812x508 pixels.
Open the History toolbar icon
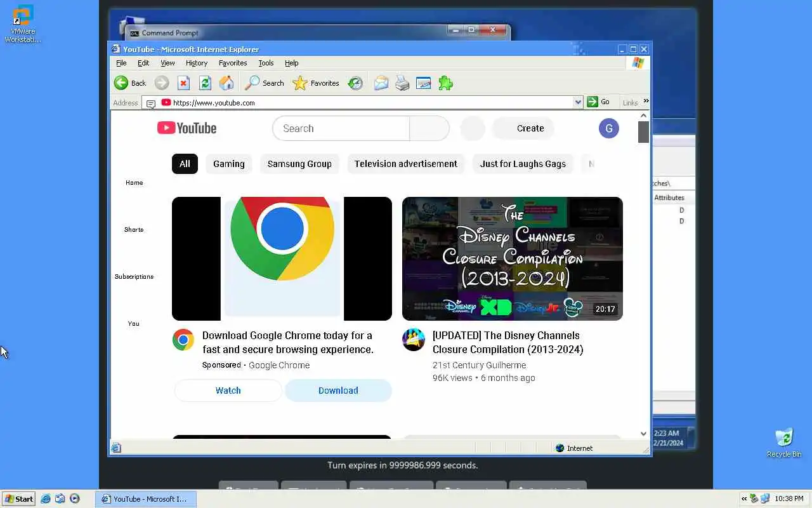(355, 83)
